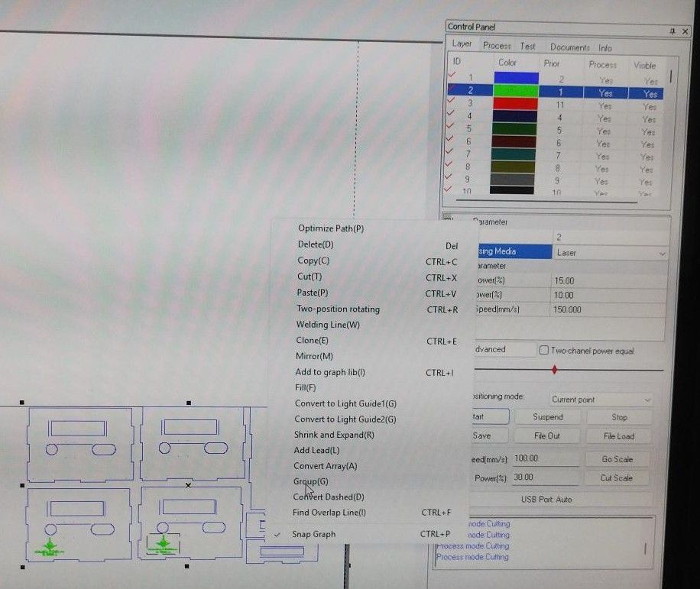Screen dimensions: 700x589
Task: Toggle the checkmark of layer 6
Action: pyautogui.click(x=449, y=138)
